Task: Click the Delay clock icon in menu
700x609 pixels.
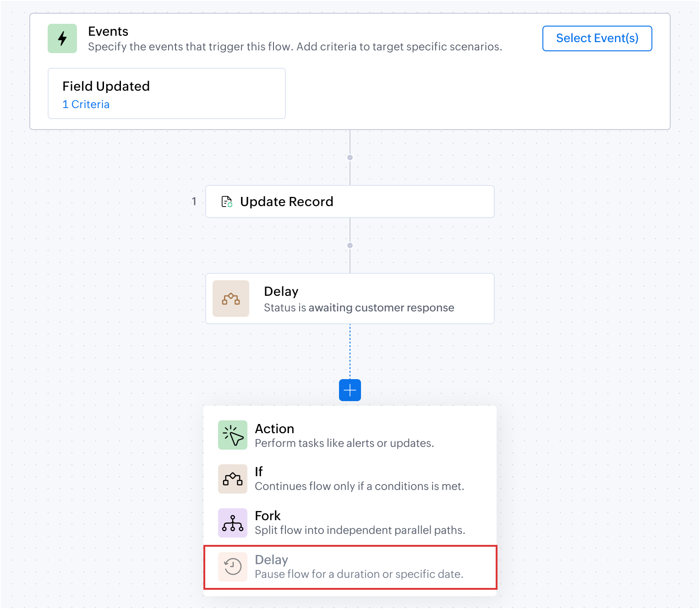Action: click(233, 567)
